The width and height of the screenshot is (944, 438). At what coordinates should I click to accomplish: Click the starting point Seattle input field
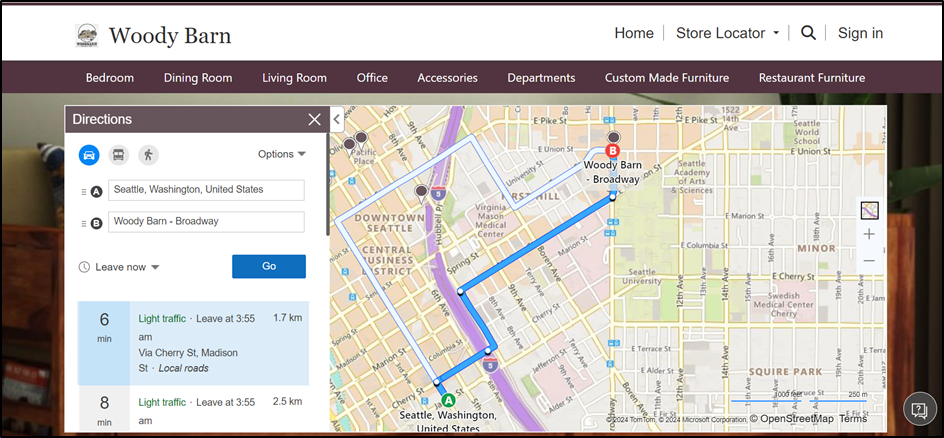pos(207,190)
